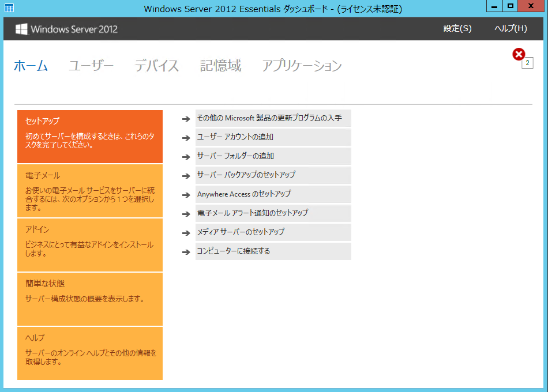Select the 簡単な状態 category tile
This screenshot has height=392, width=548.
[90, 299]
